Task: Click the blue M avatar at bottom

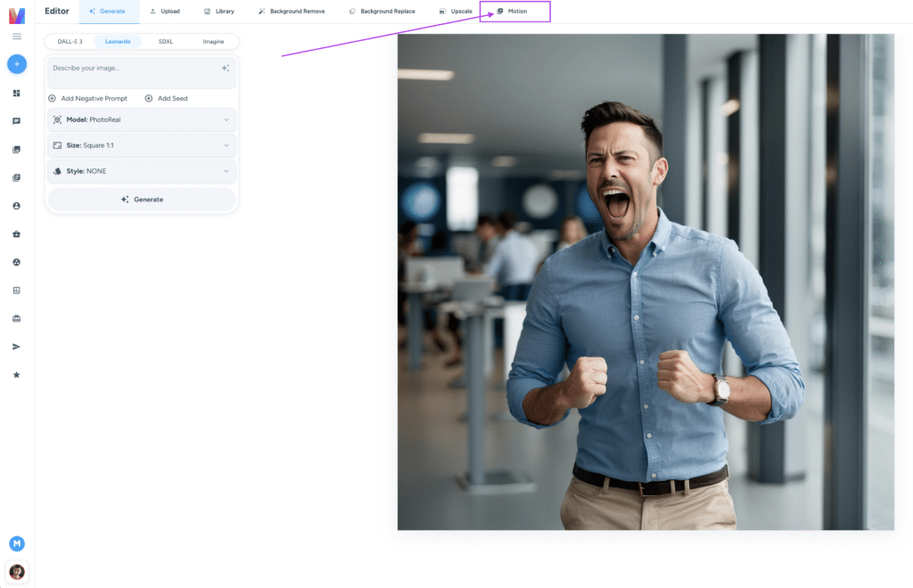Action: point(17,543)
